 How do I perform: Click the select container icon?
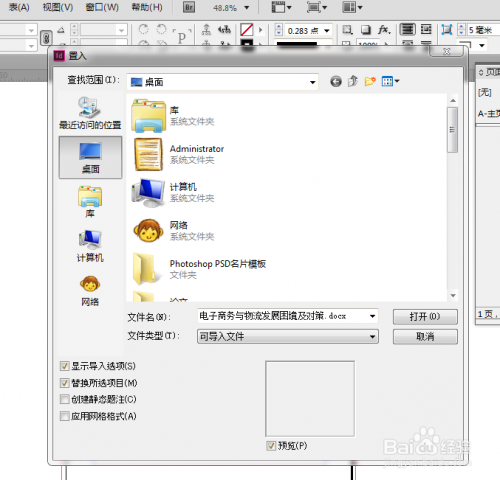coord(206,30)
